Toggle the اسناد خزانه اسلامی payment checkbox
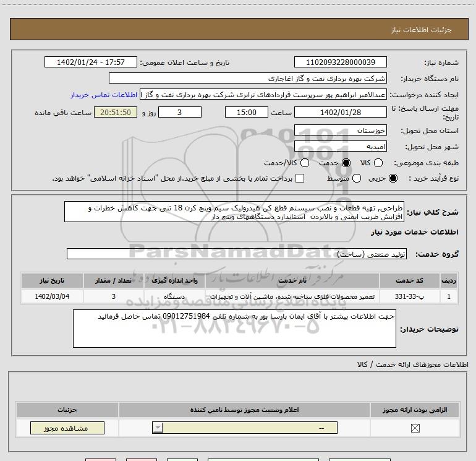476x461 pixels. 300,178
